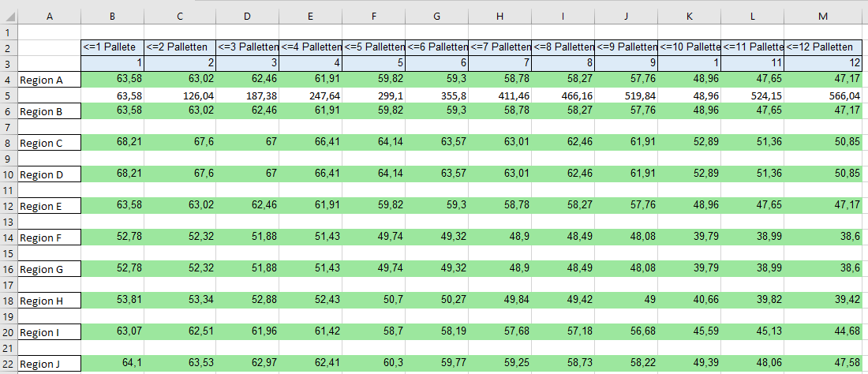Click the 64,1 cell in Region J row
The width and height of the screenshot is (868, 374).
tap(112, 364)
